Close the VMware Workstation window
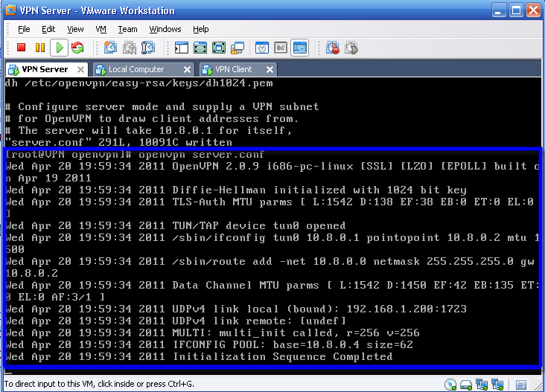545x392 pixels. tap(533, 10)
